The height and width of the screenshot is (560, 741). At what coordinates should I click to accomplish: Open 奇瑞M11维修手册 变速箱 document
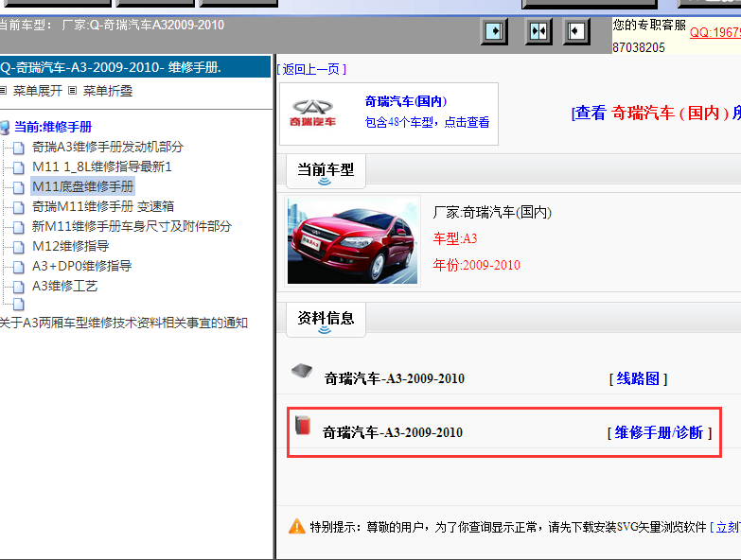pyautogui.click(x=103, y=206)
